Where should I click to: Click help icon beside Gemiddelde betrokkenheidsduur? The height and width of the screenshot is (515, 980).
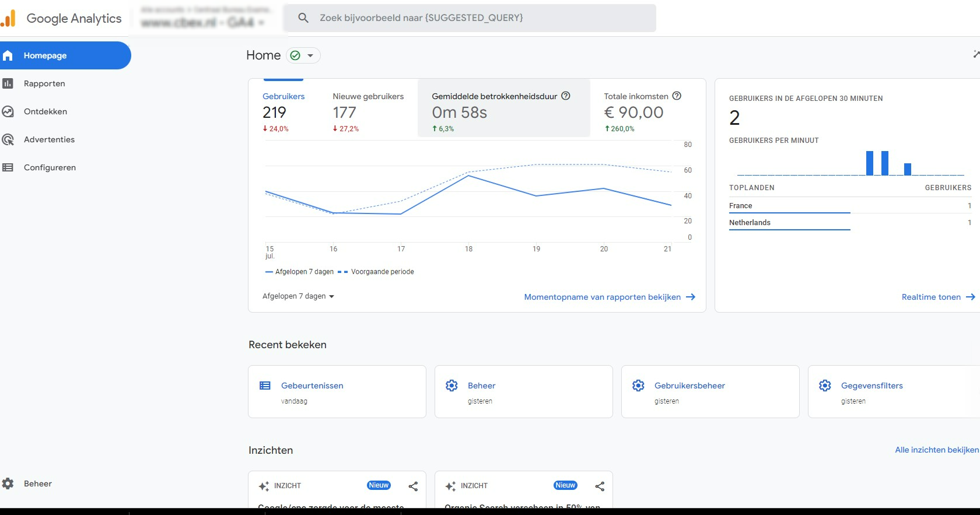[x=566, y=96]
